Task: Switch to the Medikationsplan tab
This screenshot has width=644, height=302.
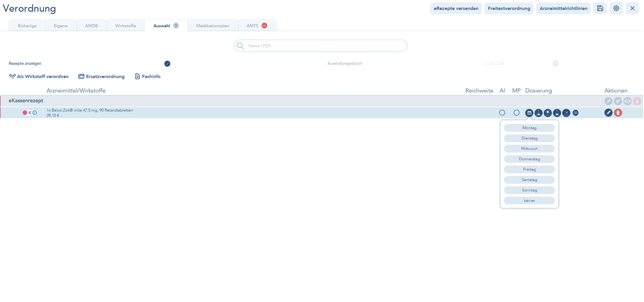Action: 212,26
